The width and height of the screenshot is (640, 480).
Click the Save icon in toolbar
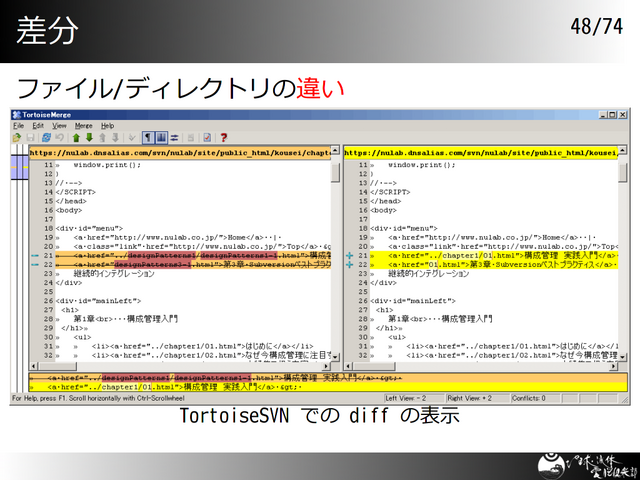32,137
